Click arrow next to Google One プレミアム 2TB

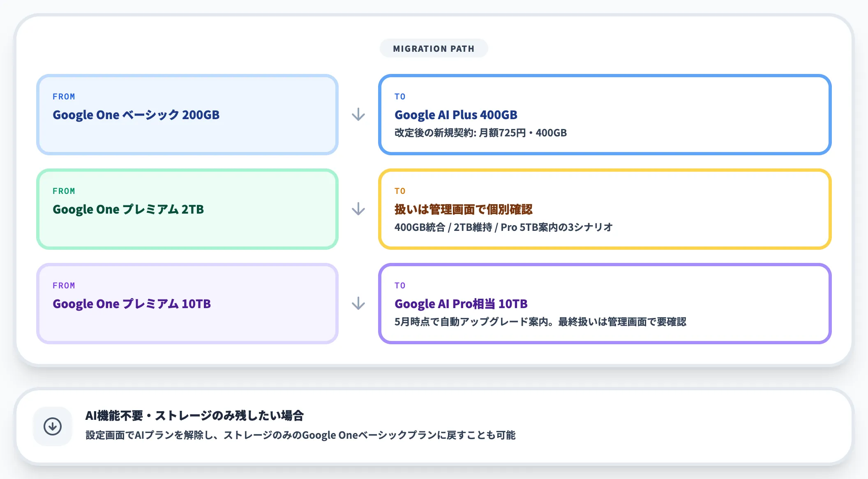[358, 209]
